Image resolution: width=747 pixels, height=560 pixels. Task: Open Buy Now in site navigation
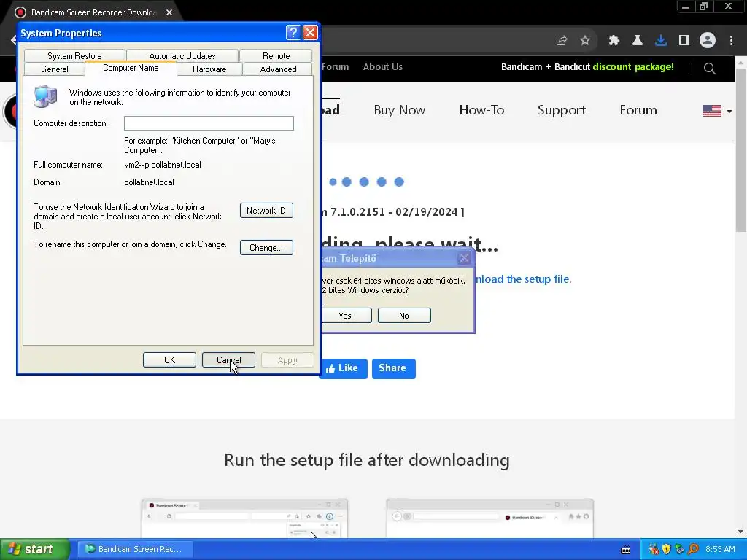[x=399, y=110]
